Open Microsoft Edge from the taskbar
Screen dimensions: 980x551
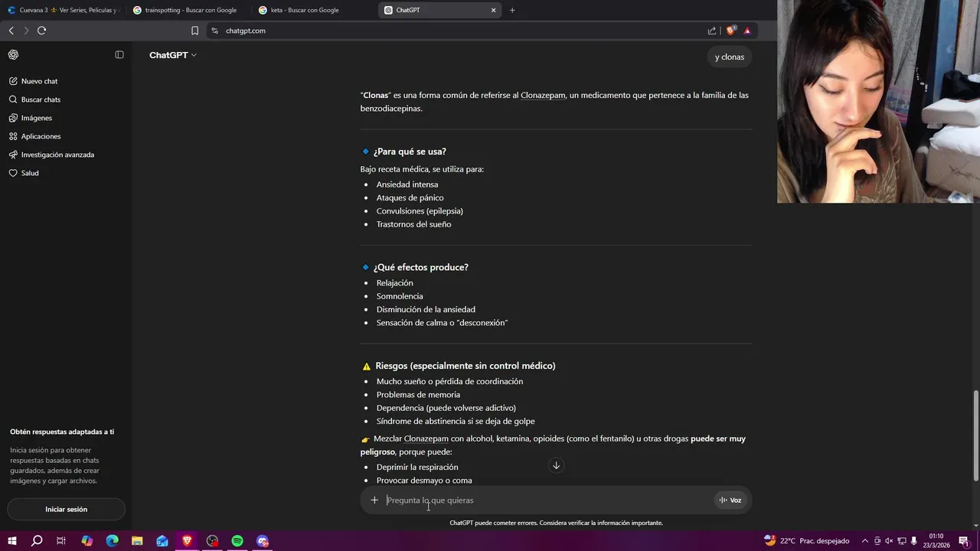112,541
